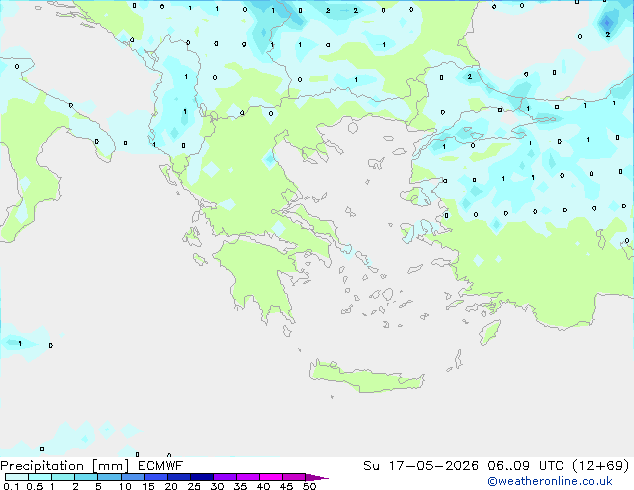The image size is (634, 490).
Task: Click the 1–2 mm legend color swatch
Action: point(63,477)
